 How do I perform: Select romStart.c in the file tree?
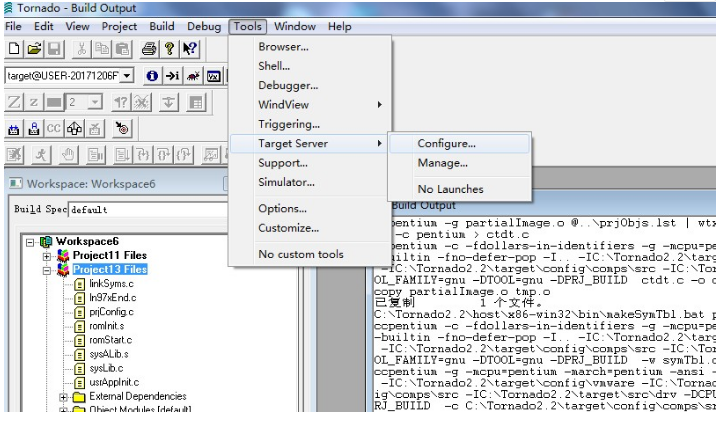click(x=110, y=340)
